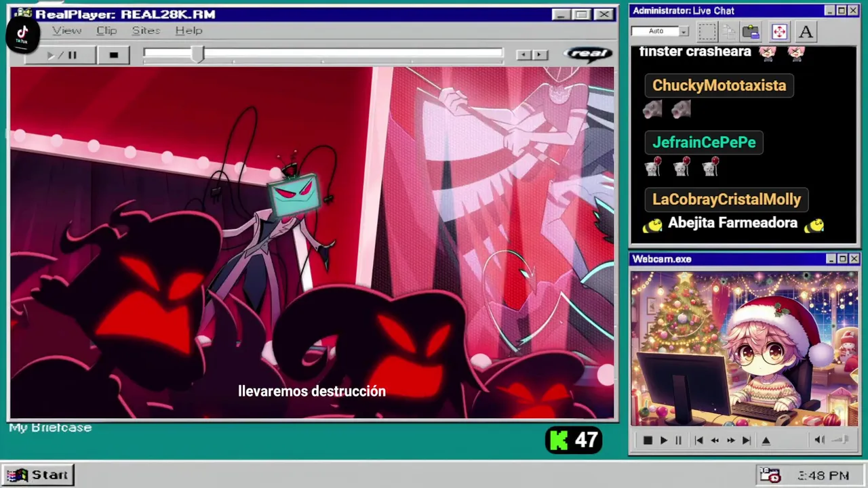Open the Sites menu in RealPlayer
Screen dimensions: 868x488
pos(146,30)
